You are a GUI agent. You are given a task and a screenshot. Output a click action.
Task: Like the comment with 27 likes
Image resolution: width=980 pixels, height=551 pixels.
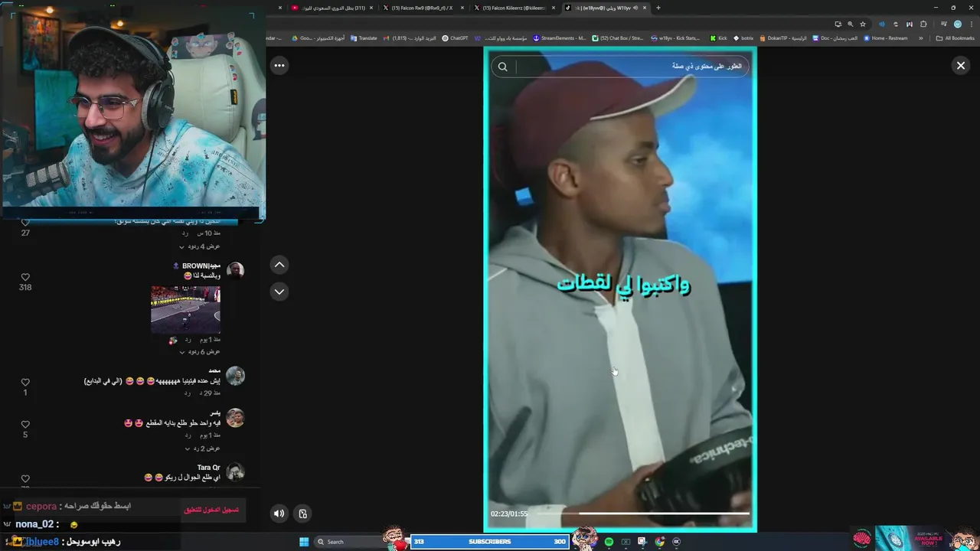click(25, 223)
